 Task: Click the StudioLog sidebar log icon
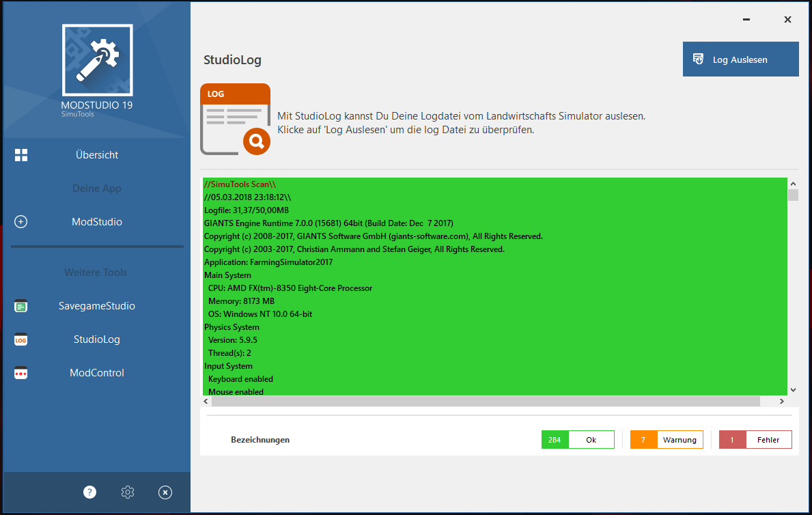[x=21, y=339]
